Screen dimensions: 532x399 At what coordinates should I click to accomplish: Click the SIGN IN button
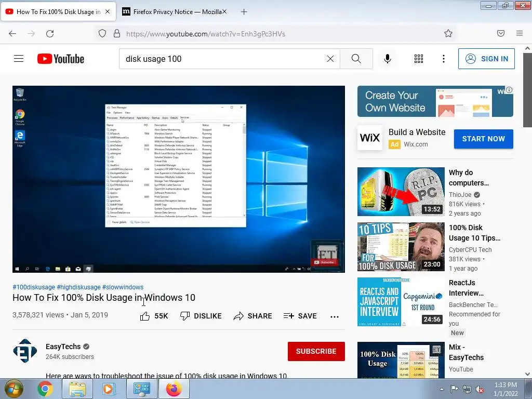coord(486,59)
